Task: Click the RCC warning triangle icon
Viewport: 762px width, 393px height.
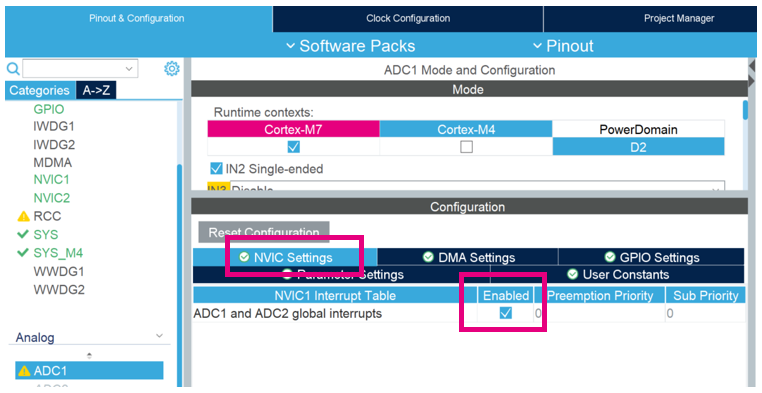Action: point(23,216)
